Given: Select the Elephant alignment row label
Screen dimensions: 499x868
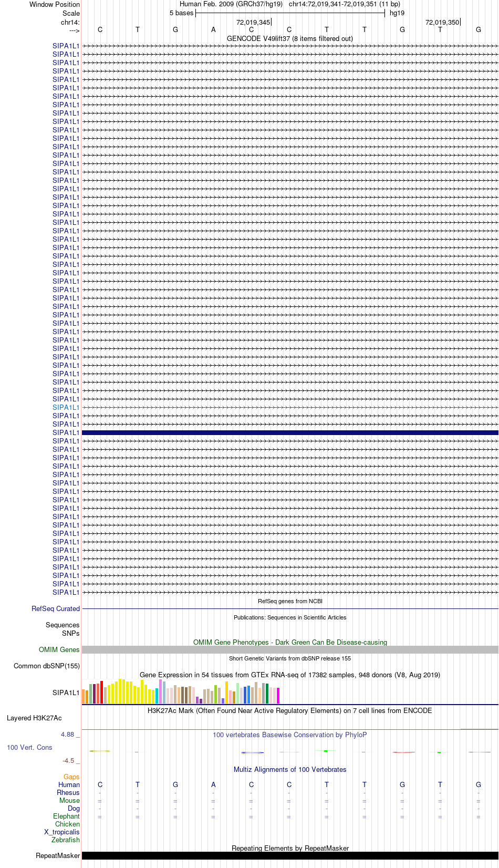Looking at the screenshot, I should [67, 816].
